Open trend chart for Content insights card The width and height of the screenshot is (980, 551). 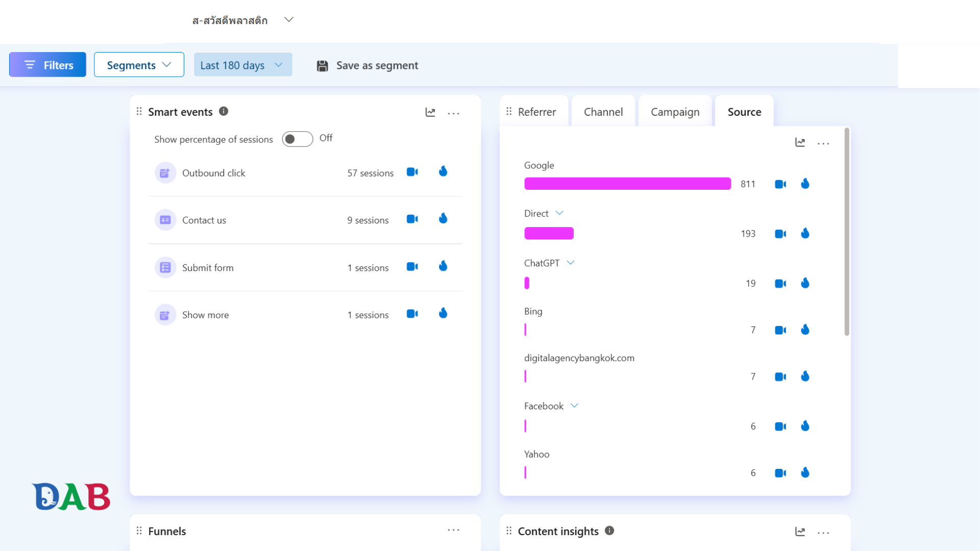tap(800, 532)
